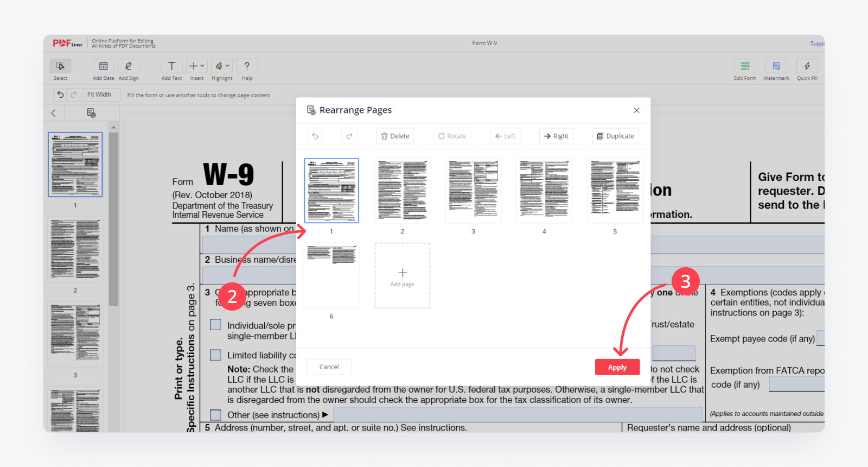Select page 6 thumbnail in dialog
The width and height of the screenshot is (868, 467).
click(331, 276)
